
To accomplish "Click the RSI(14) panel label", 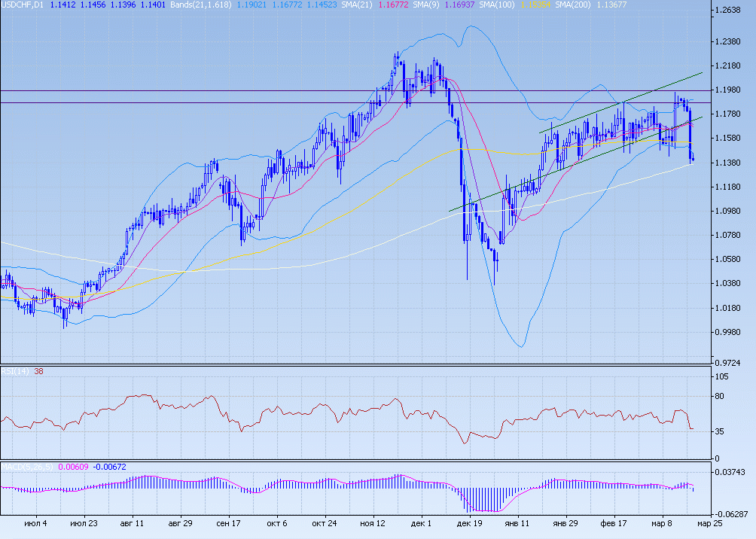I will 14,370.
